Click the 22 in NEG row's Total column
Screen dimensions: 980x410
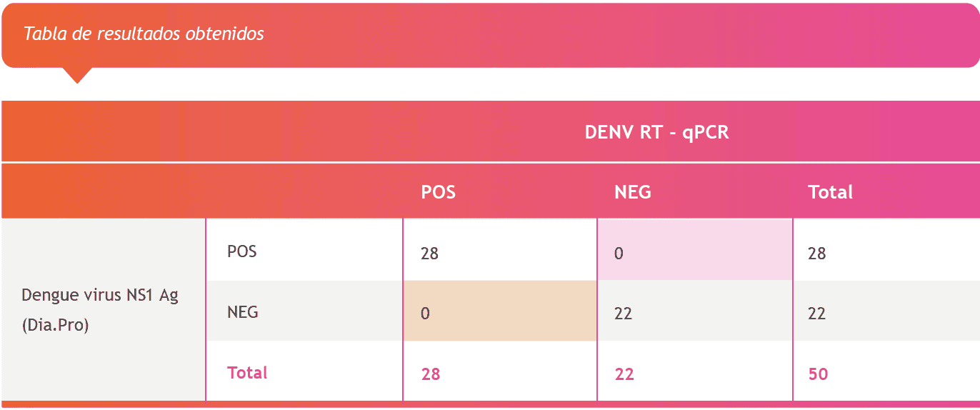point(816,314)
